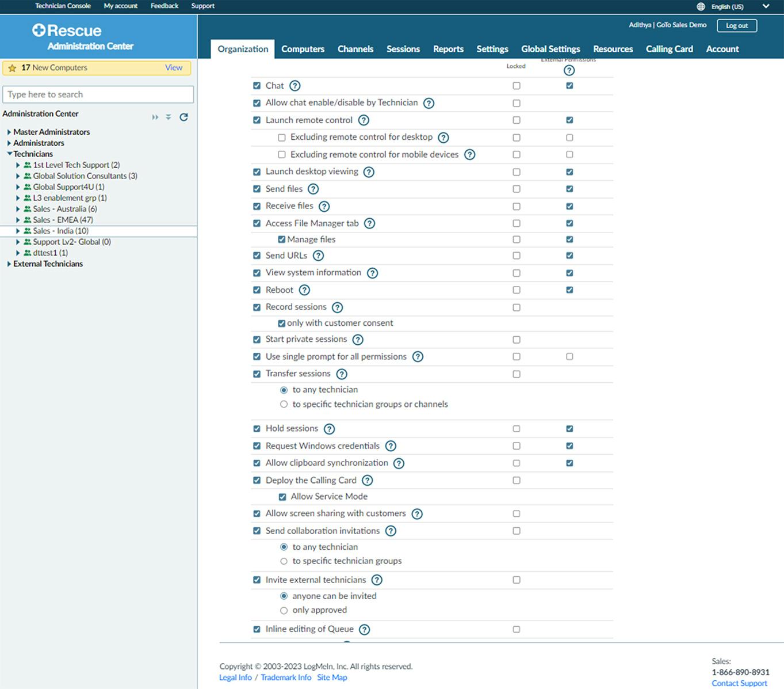Click the globe language icon

click(x=701, y=7)
